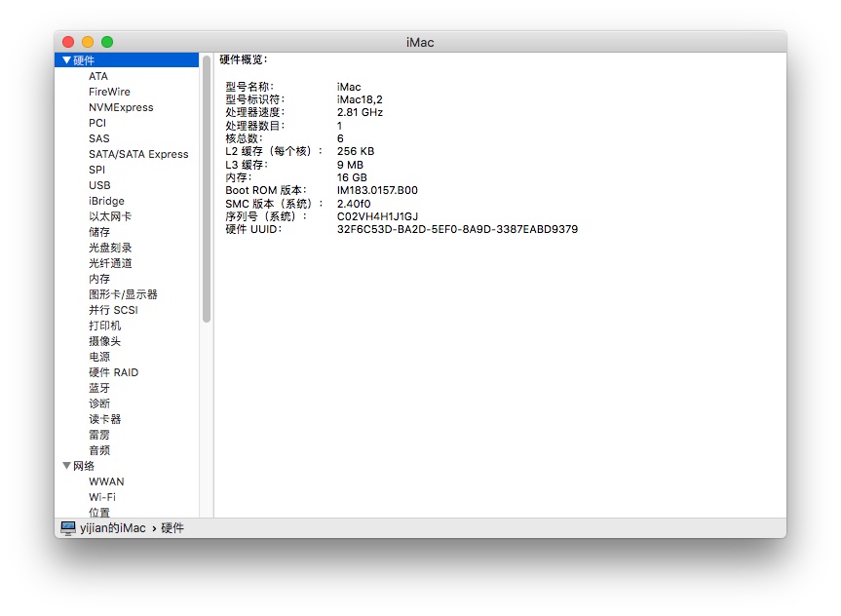Click the computer icon in path bar
Image resolution: width=841 pixels, height=616 pixels.
click(68, 528)
